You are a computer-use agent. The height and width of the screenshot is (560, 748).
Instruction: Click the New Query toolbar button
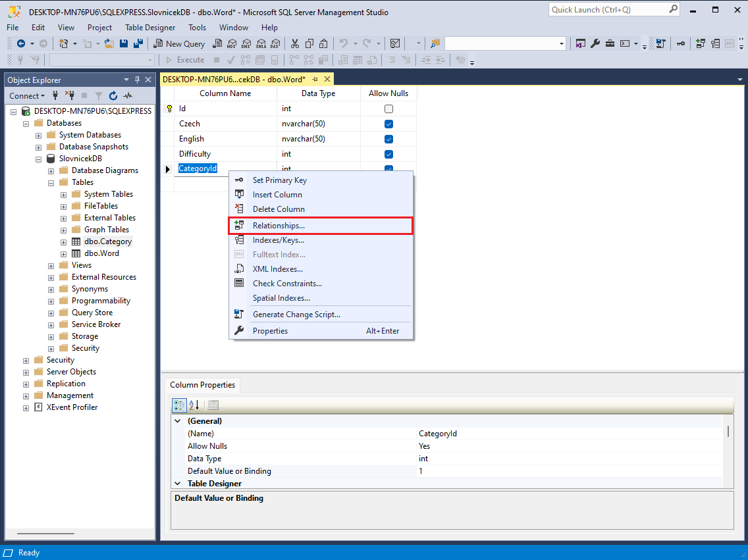click(179, 43)
